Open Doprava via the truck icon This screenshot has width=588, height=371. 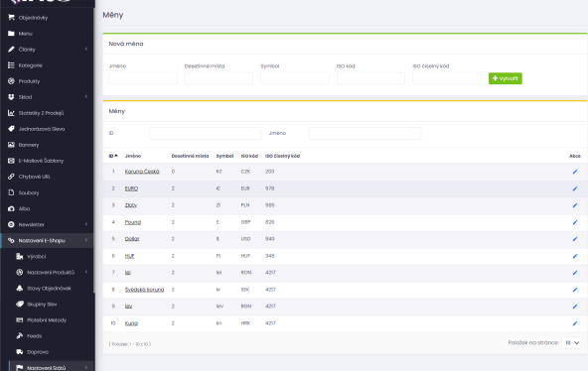pyautogui.click(x=20, y=351)
